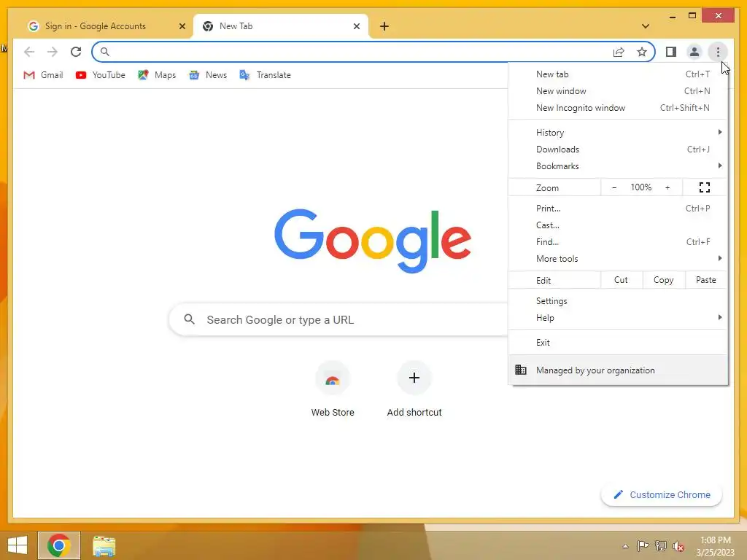747x560 pixels.
Task: Toggle fullscreen mode in Zoom row
Action: 705,187
